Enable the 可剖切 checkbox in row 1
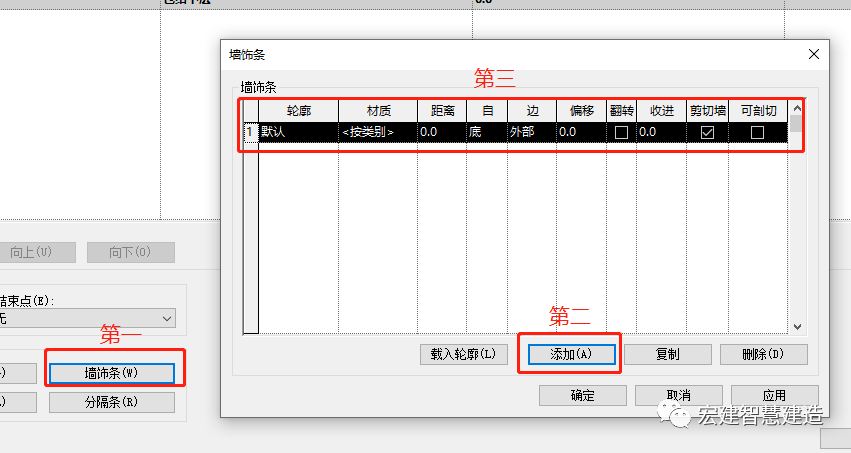 [x=757, y=132]
